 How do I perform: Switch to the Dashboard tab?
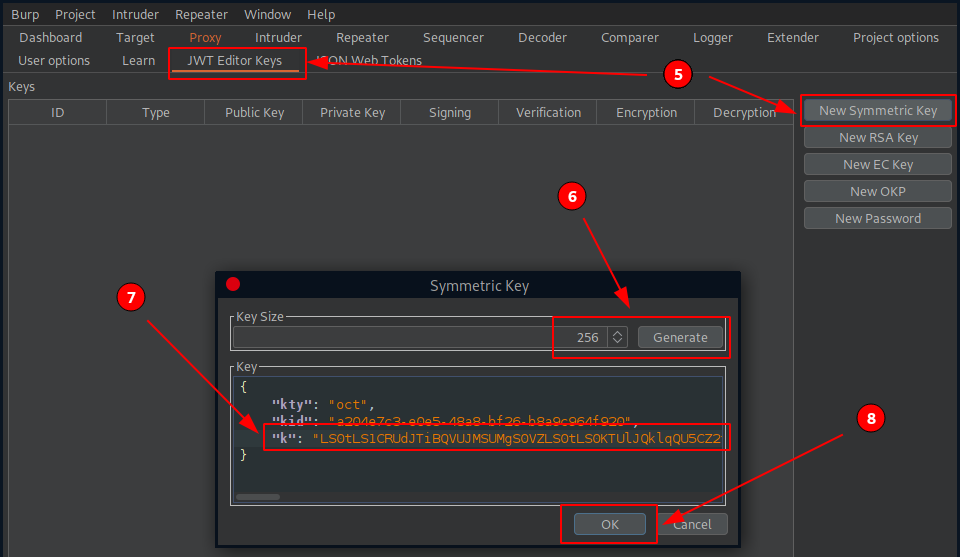(x=51, y=37)
